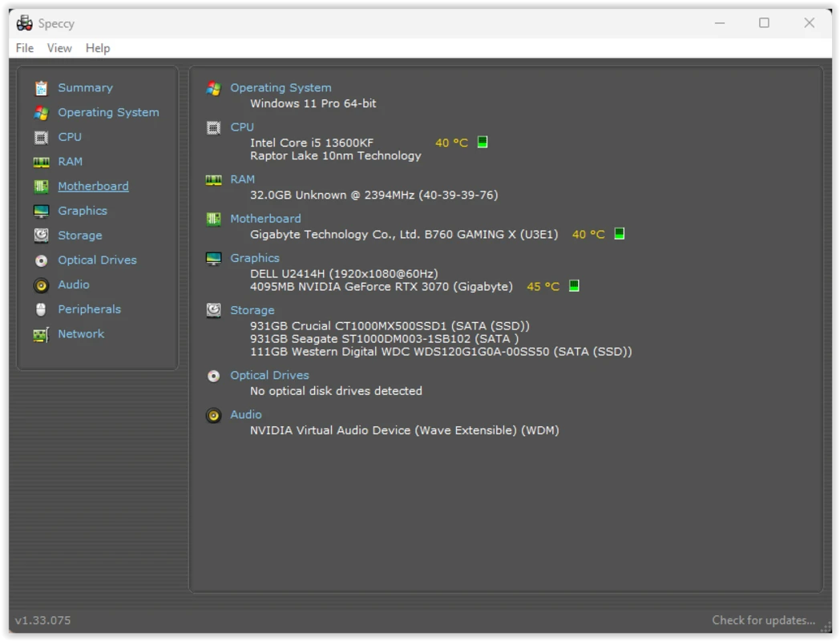Open RAM details via its sidebar icon
840x641 pixels.
[42, 161]
